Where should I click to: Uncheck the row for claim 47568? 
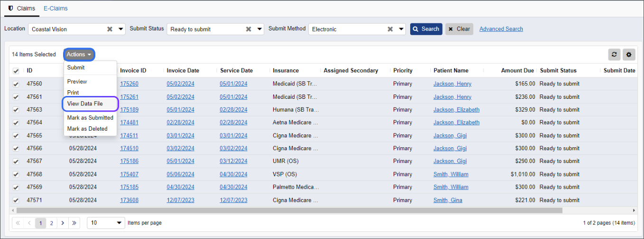point(16,174)
